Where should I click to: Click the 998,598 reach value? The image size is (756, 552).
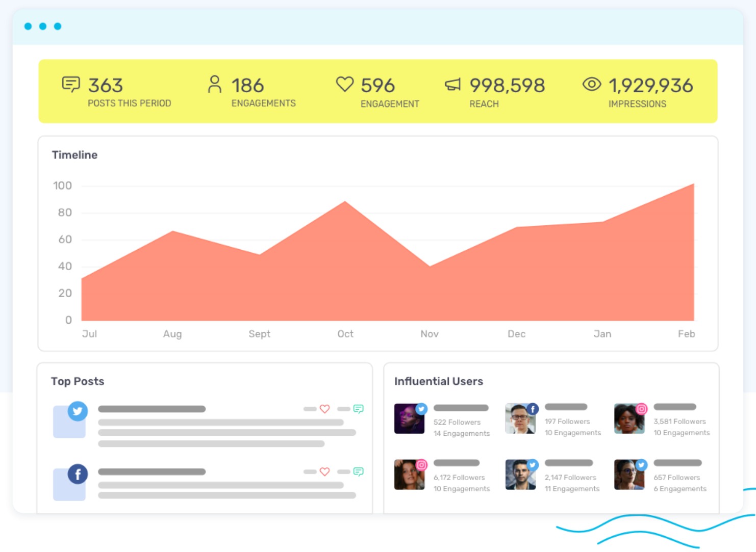(x=507, y=85)
